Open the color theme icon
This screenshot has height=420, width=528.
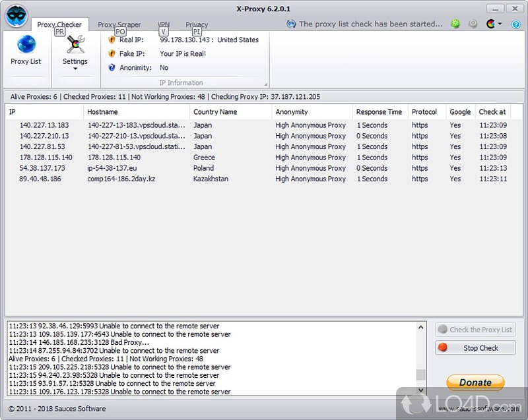[x=491, y=24]
